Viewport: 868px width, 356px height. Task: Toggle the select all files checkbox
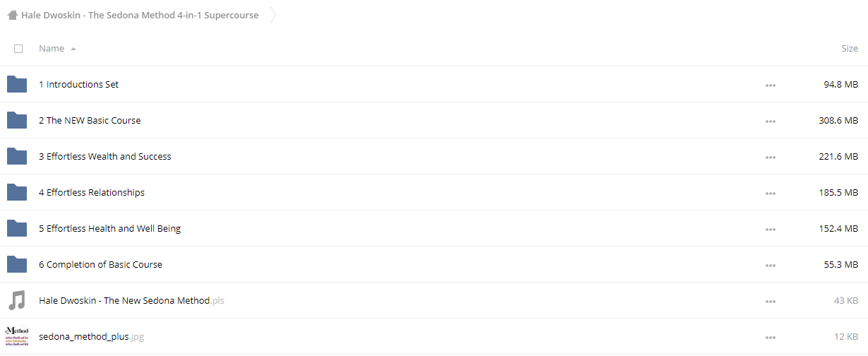click(x=18, y=49)
